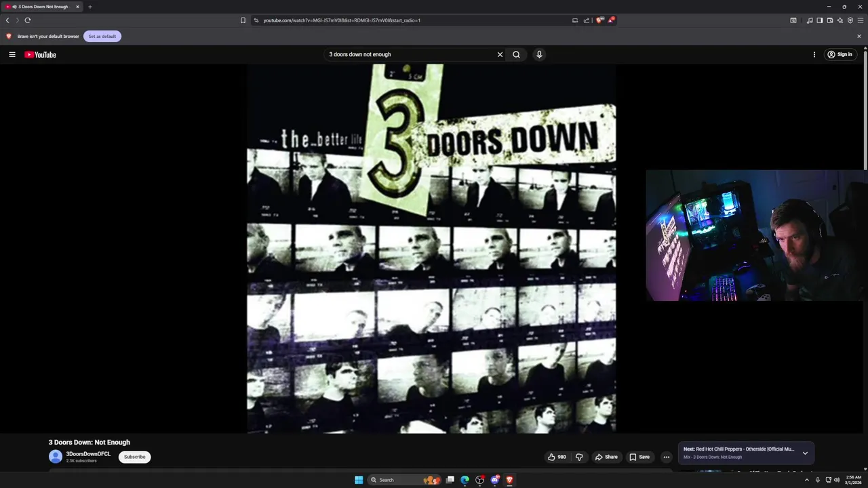Click the address bar URL
Image resolution: width=868 pixels, height=488 pixels.
342,20
